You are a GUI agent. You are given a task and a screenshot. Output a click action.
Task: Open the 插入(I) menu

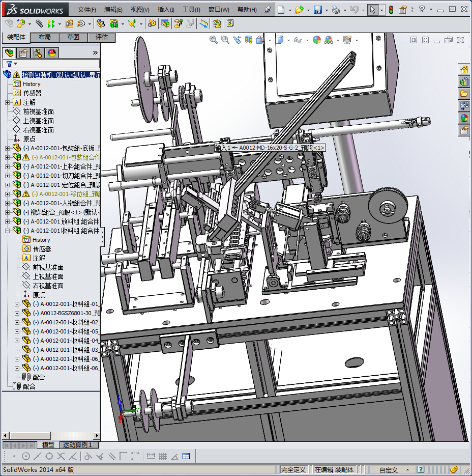[x=166, y=10]
